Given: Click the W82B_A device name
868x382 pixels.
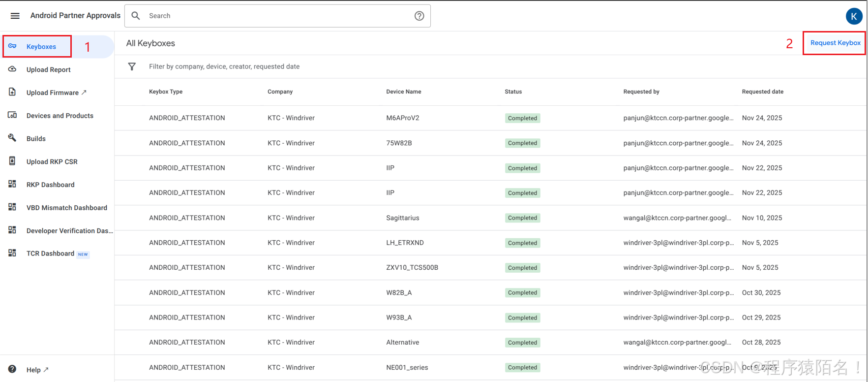Looking at the screenshot, I should 399,292.
